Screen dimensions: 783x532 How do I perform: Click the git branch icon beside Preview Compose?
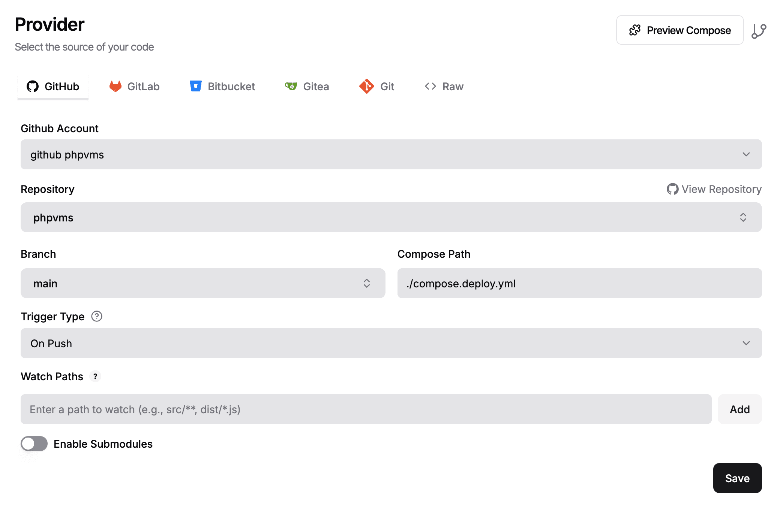click(x=759, y=31)
